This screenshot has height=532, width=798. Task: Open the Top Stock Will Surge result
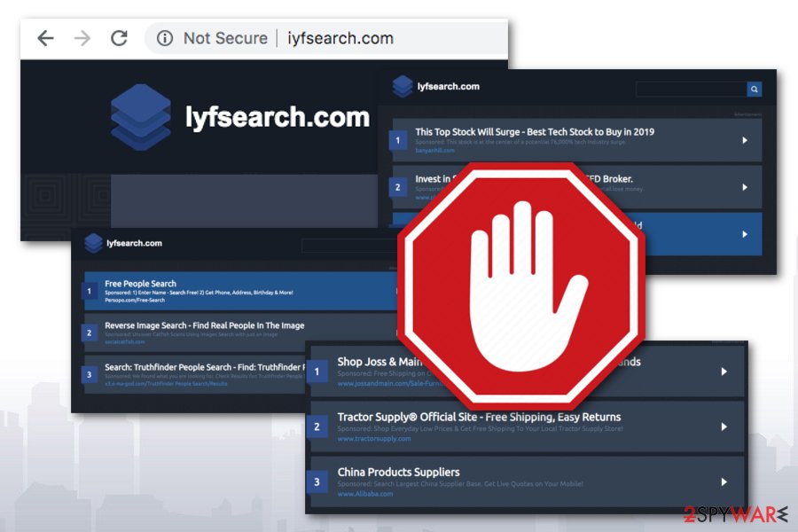click(x=535, y=132)
